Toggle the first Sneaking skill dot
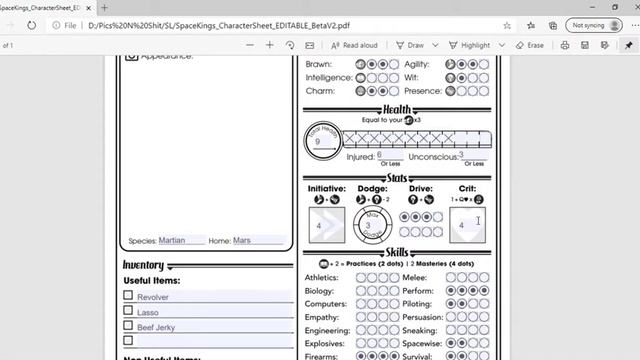 click(x=451, y=330)
